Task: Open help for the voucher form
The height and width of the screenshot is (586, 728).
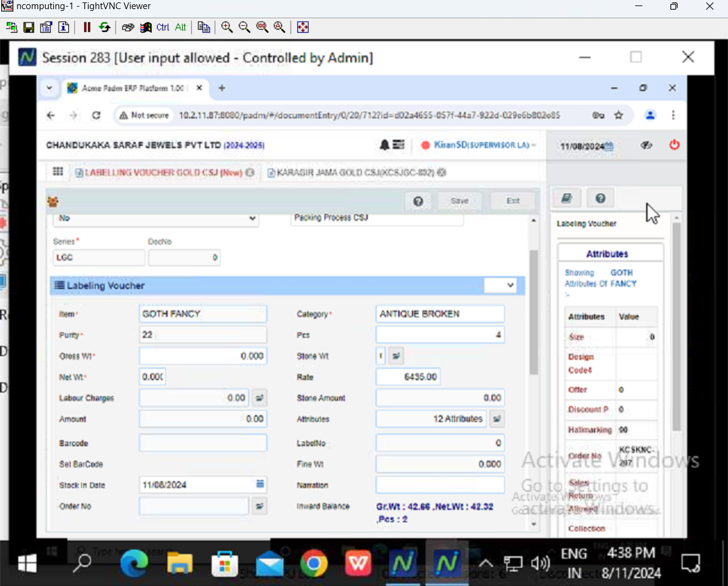Action: click(418, 201)
